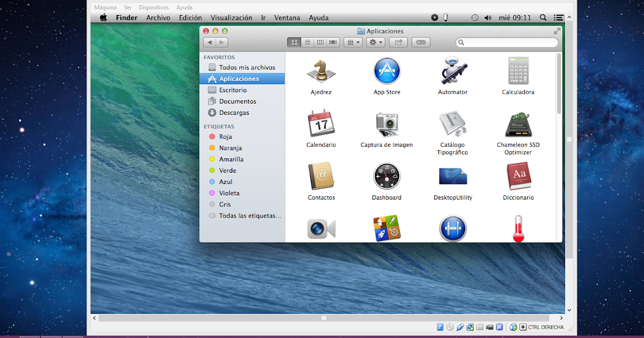The width and height of the screenshot is (644, 338).
Task: Select Descargas in sidebar
Action: pyautogui.click(x=242, y=113)
